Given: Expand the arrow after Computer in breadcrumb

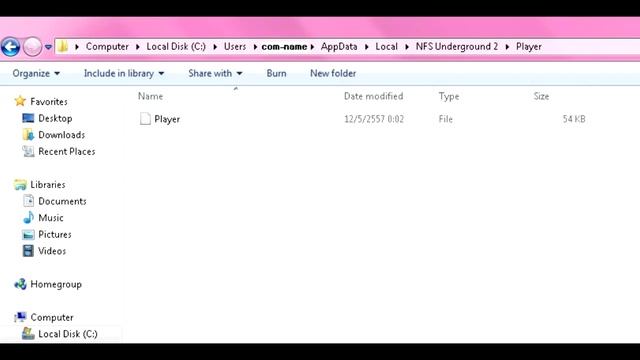Looking at the screenshot, I should point(138,47).
